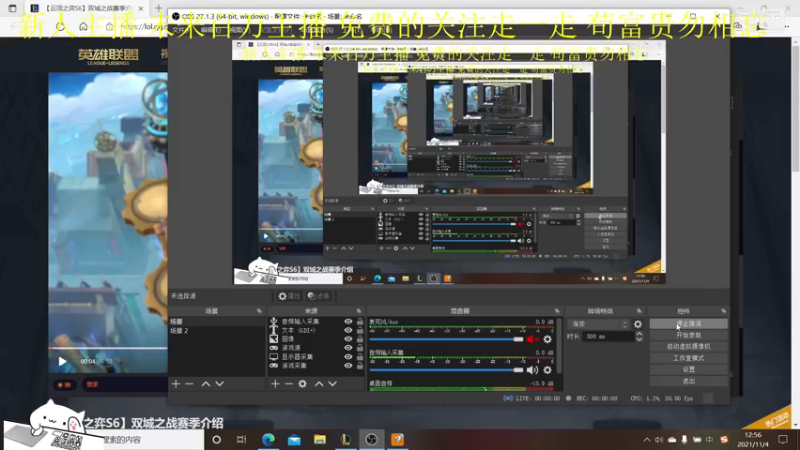Select the 【云顶之弈S6】 browser tab

87,8
